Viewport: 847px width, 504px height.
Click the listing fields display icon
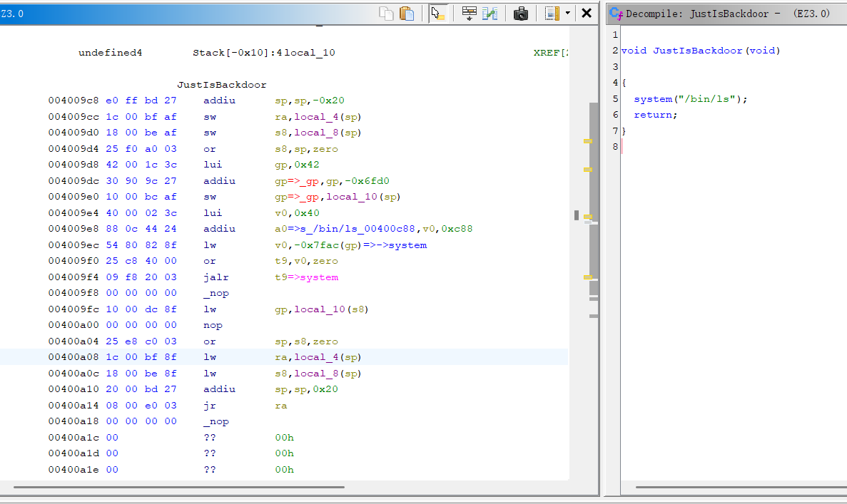pyautogui.click(x=552, y=13)
